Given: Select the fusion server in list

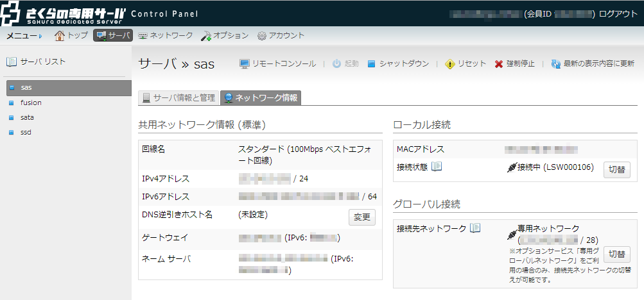Looking at the screenshot, I should pyautogui.click(x=31, y=103).
